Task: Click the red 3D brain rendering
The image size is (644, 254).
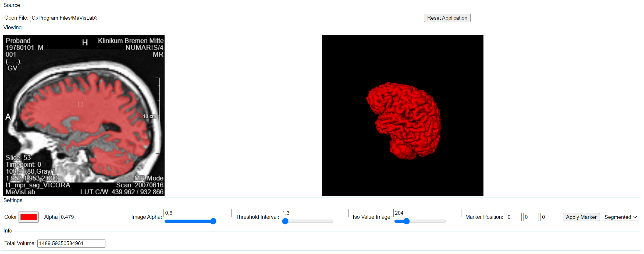Action: (403, 121)
